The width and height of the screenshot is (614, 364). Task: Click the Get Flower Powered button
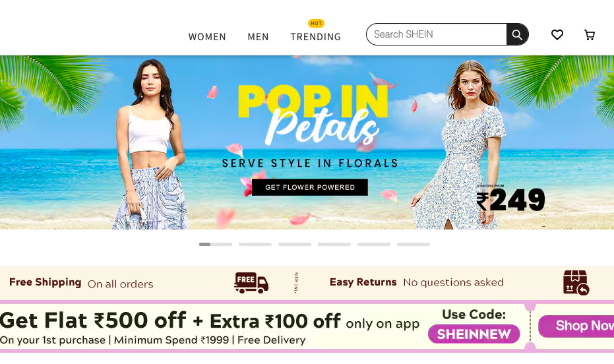310,187
